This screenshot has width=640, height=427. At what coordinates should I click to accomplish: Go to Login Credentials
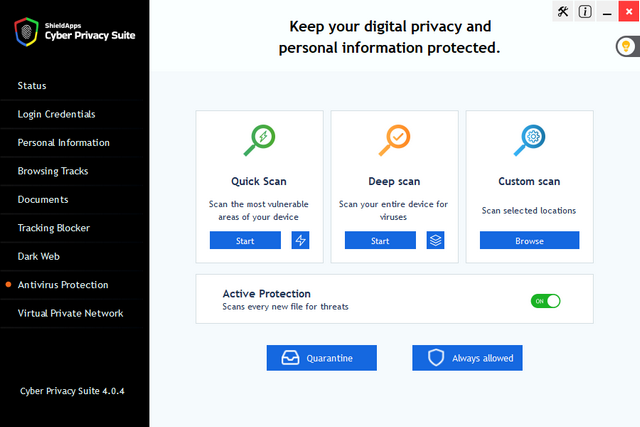pos(56,114)
